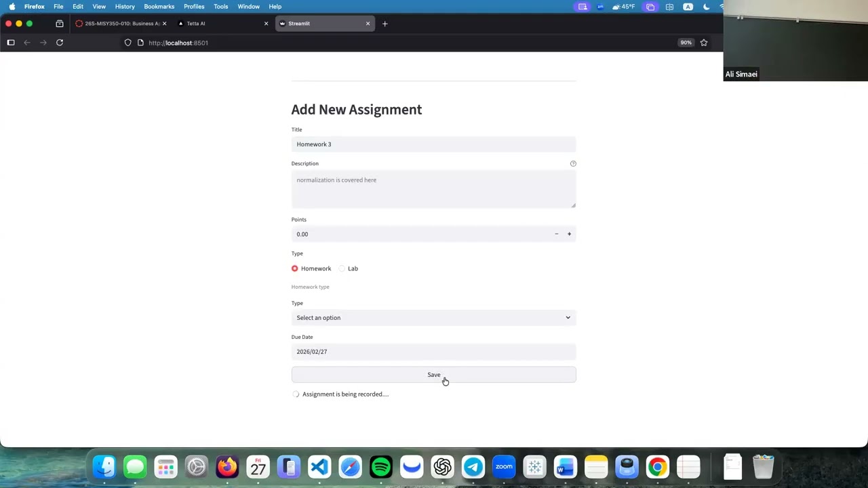The image size is (868, 488).
Task: Decrease Points with the minus button
Action: click(x=557, y=234)
